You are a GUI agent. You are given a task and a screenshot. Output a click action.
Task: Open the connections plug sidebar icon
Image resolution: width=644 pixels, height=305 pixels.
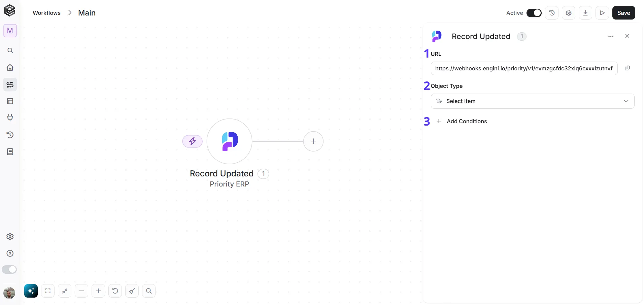[x=10, y=118]
